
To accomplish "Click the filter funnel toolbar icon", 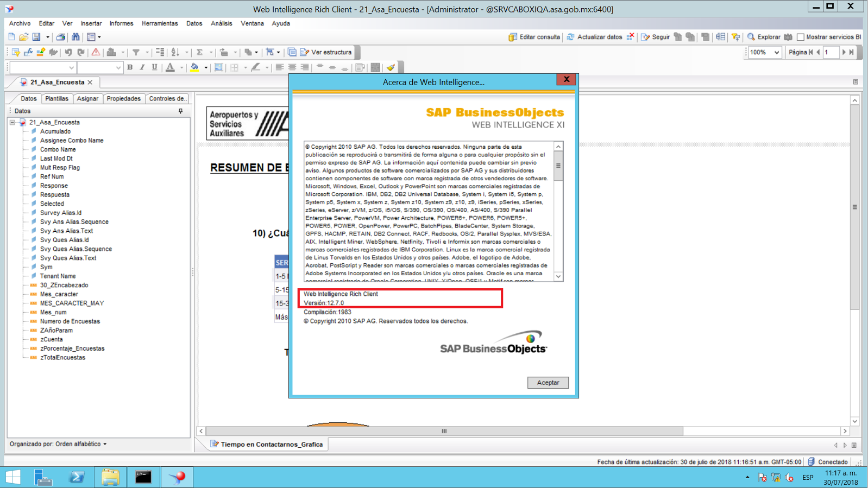I will (136, 52).
